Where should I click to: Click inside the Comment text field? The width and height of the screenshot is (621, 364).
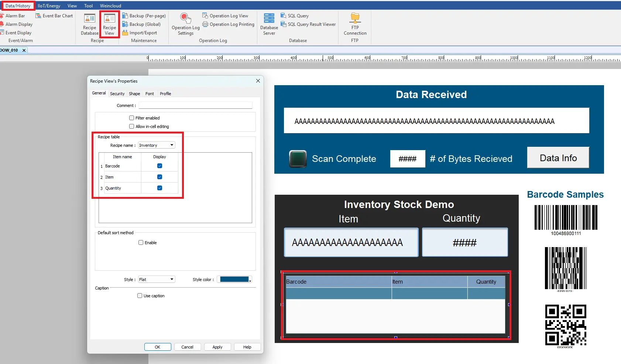195,105
